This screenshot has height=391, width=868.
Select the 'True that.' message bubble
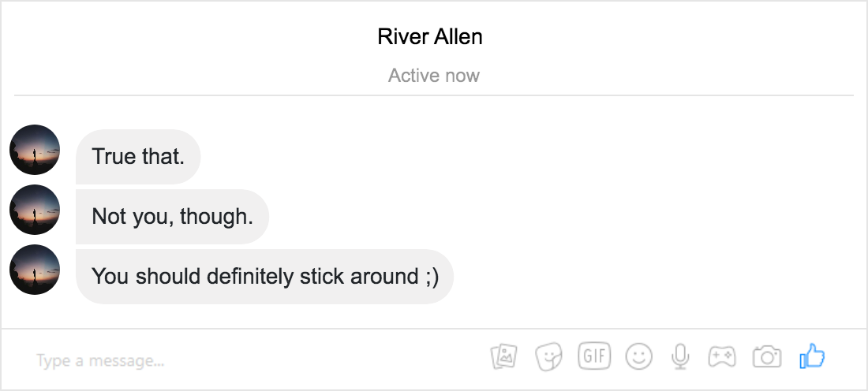(138, 157)
